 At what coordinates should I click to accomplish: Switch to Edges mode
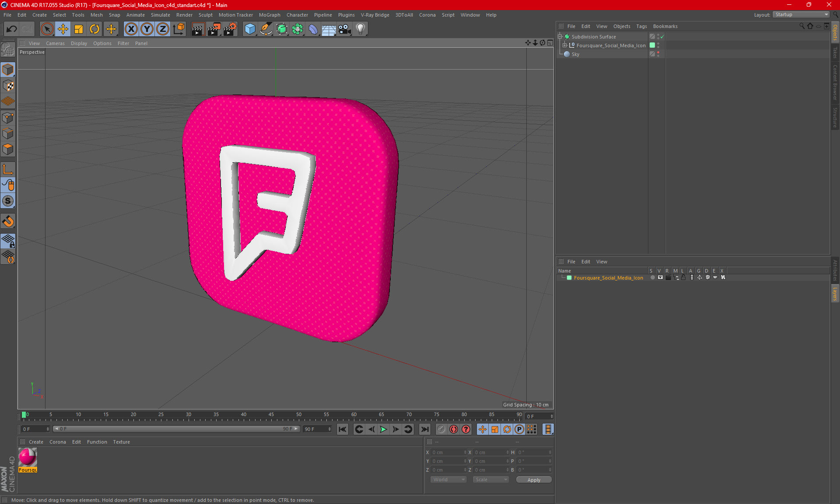[x=8, y=133]
